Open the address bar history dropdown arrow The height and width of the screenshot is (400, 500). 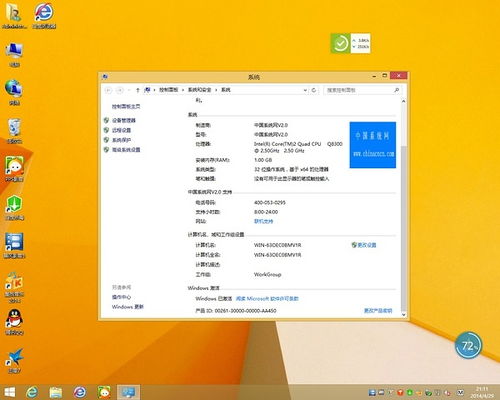305,90
